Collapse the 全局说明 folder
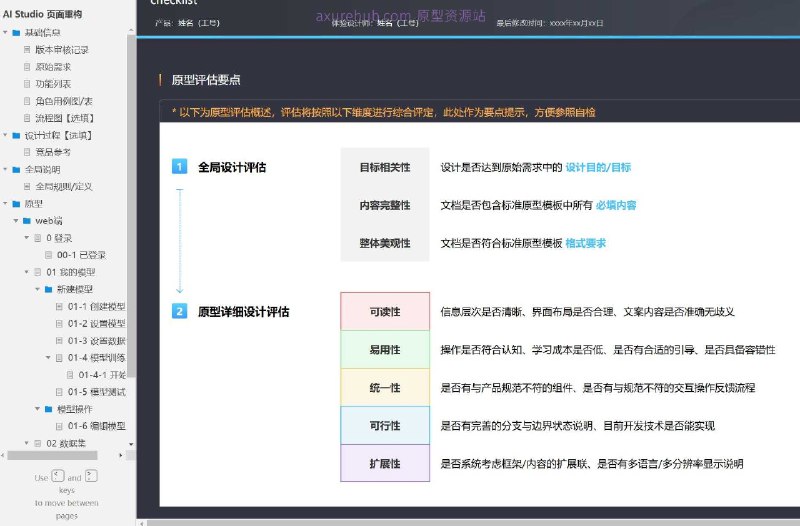Image resolution: width=800 pixels, height=526 pixels. tap(6, 170)
